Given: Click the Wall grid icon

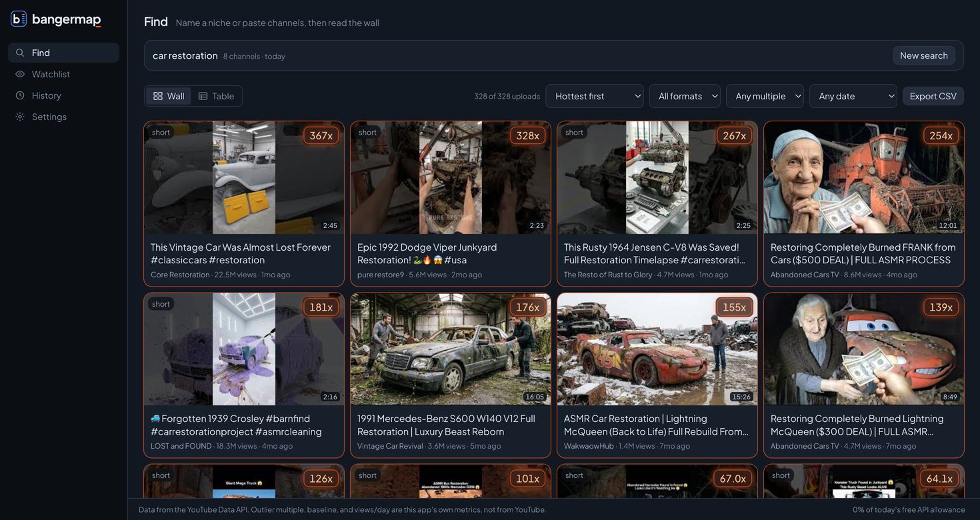Looking at the screenshot, I should click(x=158, y=96).
